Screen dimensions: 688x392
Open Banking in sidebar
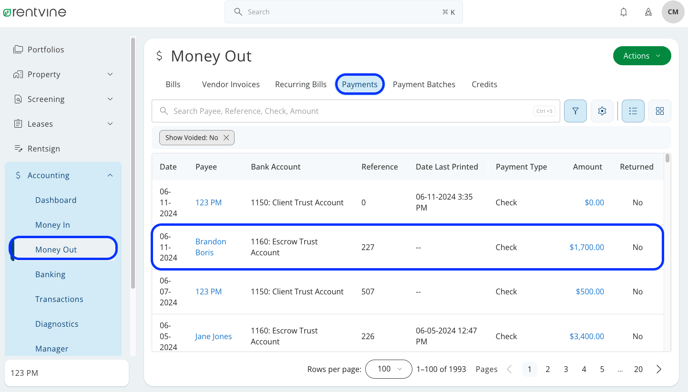tap(50, 274)
